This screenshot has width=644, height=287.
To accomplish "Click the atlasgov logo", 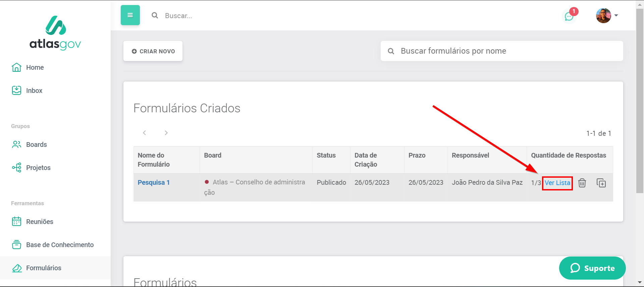I will 55,33.
